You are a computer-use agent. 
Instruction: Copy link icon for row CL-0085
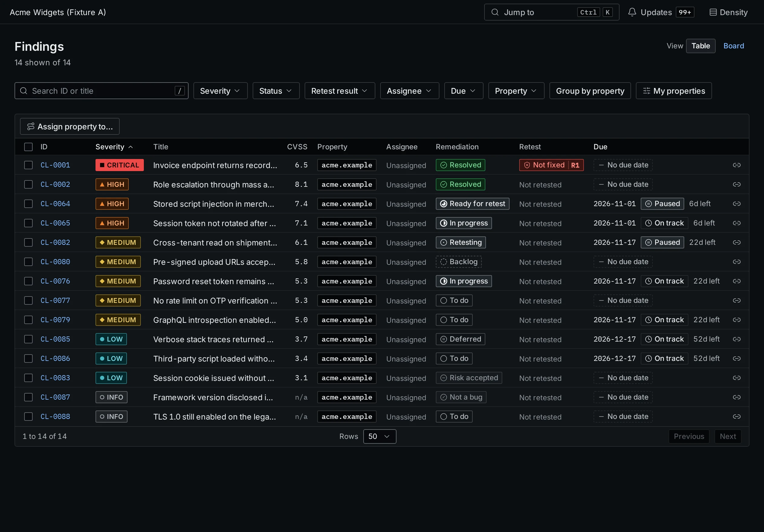coord(736,339)
